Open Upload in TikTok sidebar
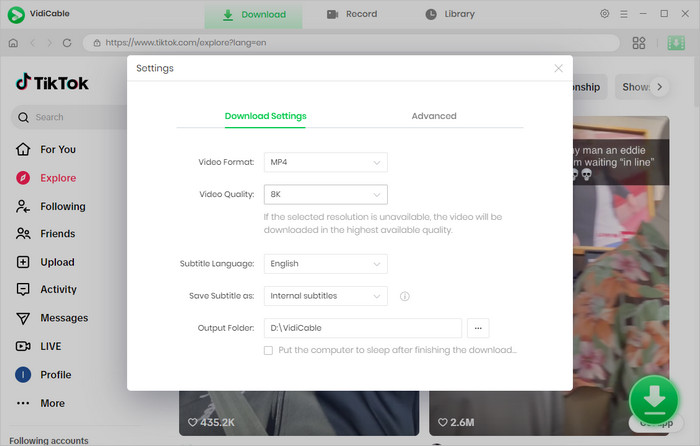The width and height of the screenshot is (700, 446). point(45,263)
